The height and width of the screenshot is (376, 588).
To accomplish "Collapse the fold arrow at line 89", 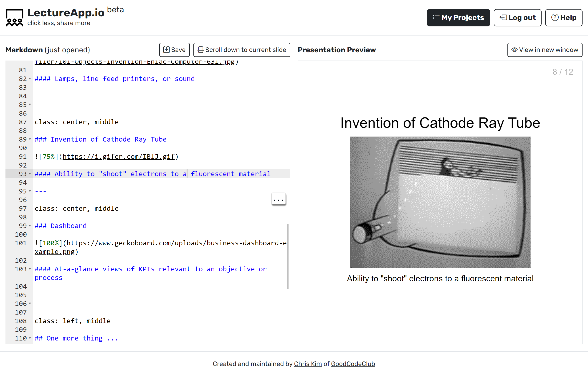I will click(30, 139).
